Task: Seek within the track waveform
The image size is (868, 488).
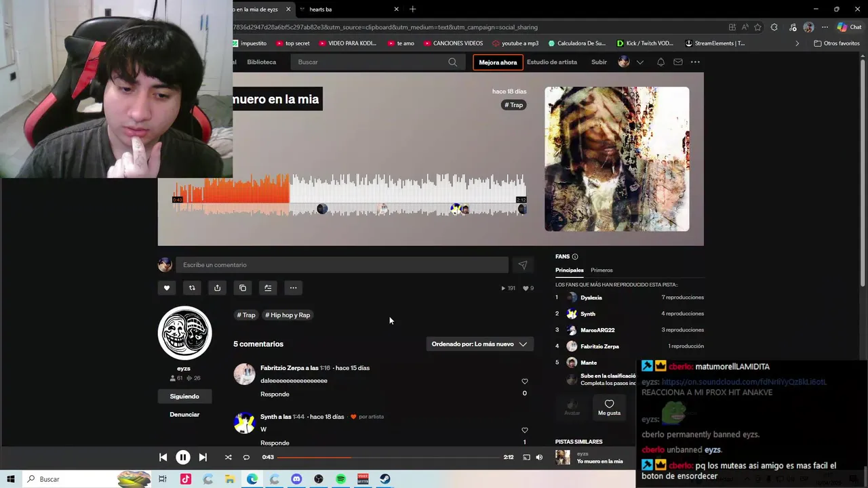Action: [x=349, y=195]
